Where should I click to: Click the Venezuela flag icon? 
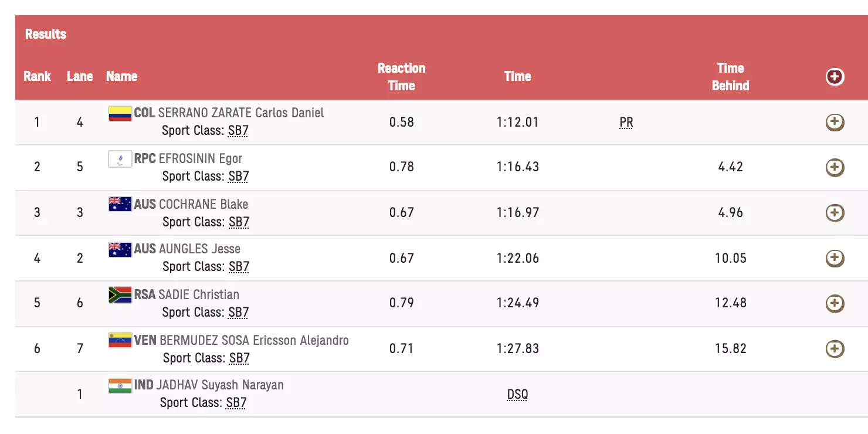[120, 340]
